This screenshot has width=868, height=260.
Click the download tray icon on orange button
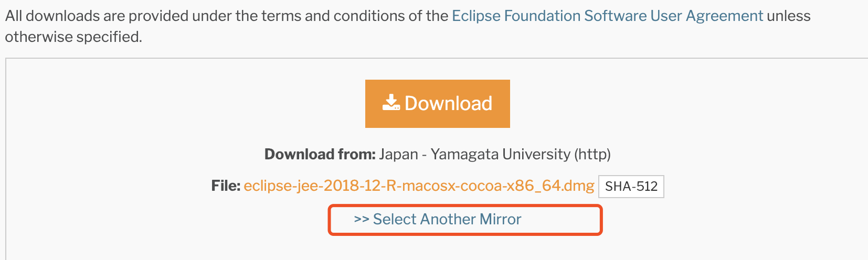391,103
